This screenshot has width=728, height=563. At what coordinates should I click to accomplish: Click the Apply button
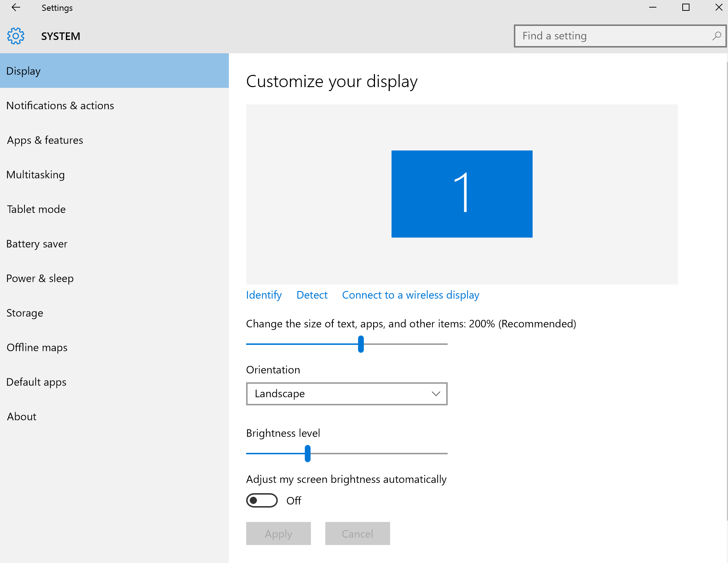pyautogui.click(x=279, y=533)
